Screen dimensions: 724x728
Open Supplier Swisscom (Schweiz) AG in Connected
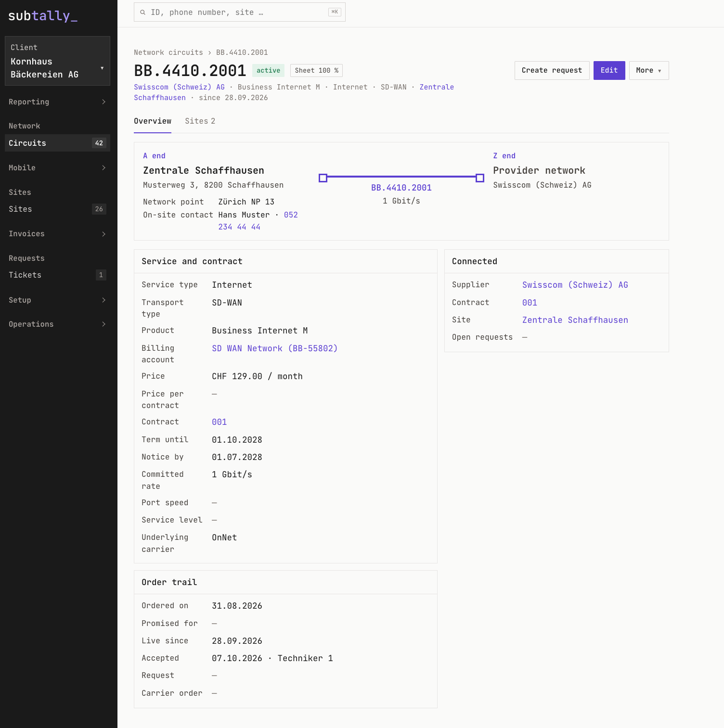point(575,285)
